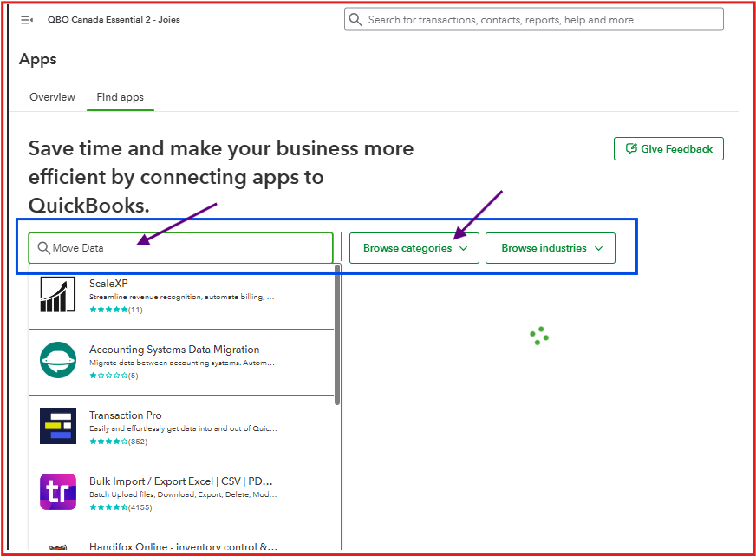Click the ScaleXP star rating
The image size is (756, 556).
[108, 310]
